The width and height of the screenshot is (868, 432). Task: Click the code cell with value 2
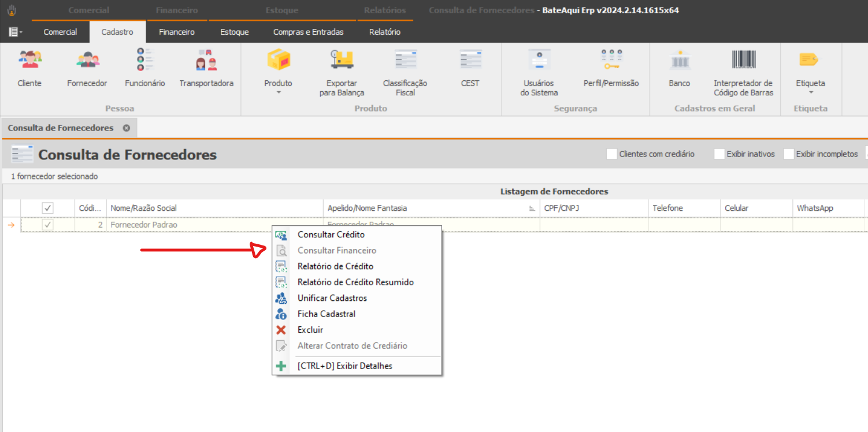tap(91, 225)
